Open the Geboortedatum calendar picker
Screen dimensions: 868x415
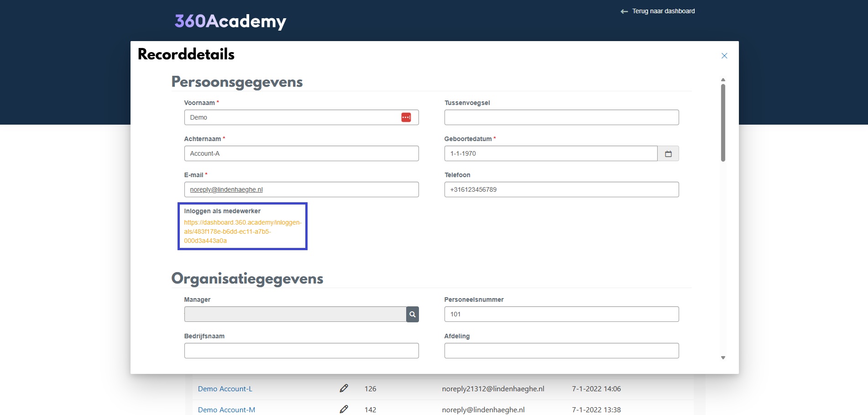668,153
